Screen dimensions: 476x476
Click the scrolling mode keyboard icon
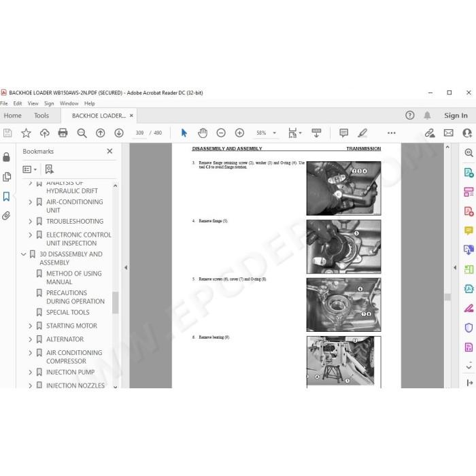[x=316, y=133]
